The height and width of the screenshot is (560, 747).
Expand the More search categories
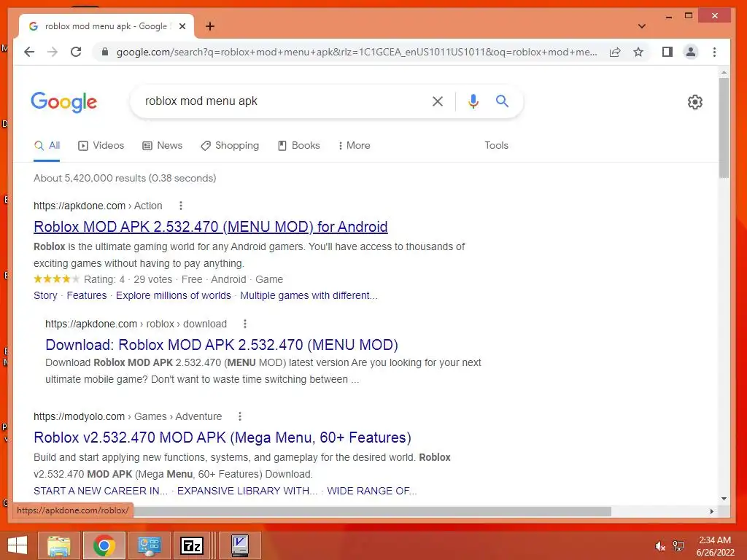tap(354, 146)
